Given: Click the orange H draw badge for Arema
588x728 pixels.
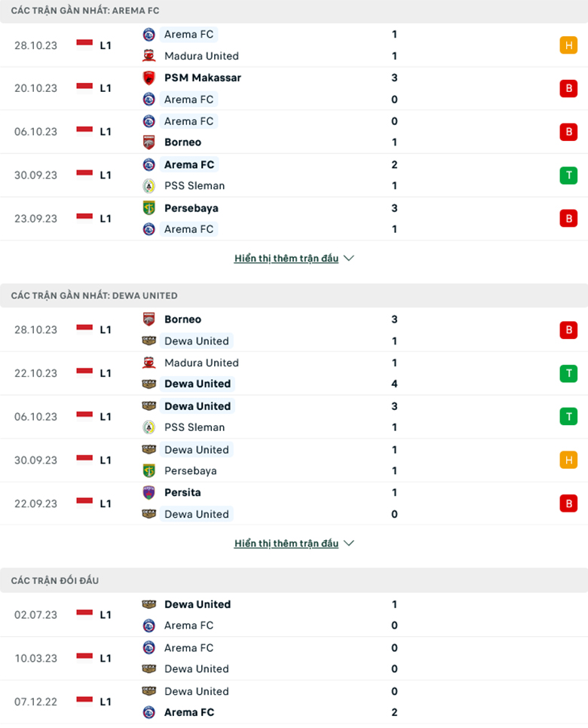Looking at the screenshot, I should click(569, 45).
